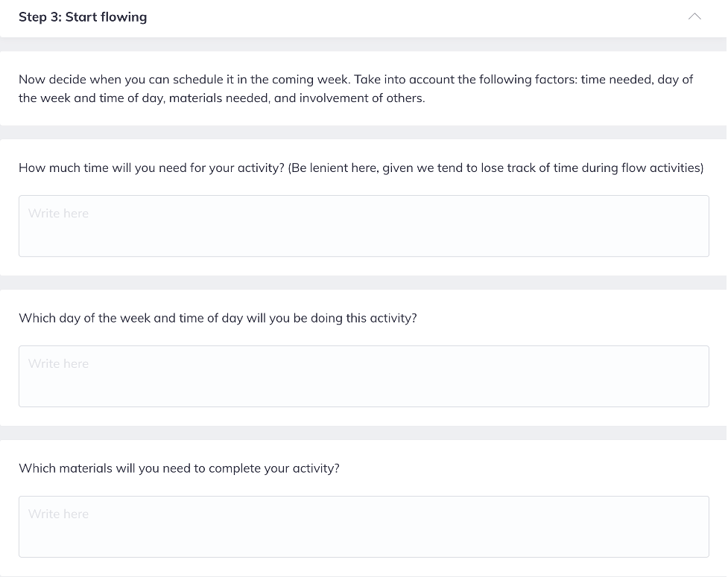The image size is (728, 577).
Task: Click "Write here" placeholder under the day question
Action: coord(58,364)
